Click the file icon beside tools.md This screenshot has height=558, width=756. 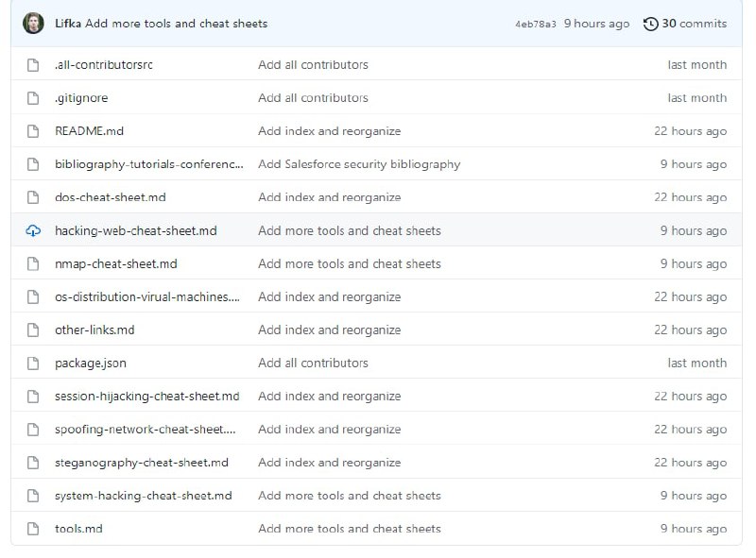point(34,529)
